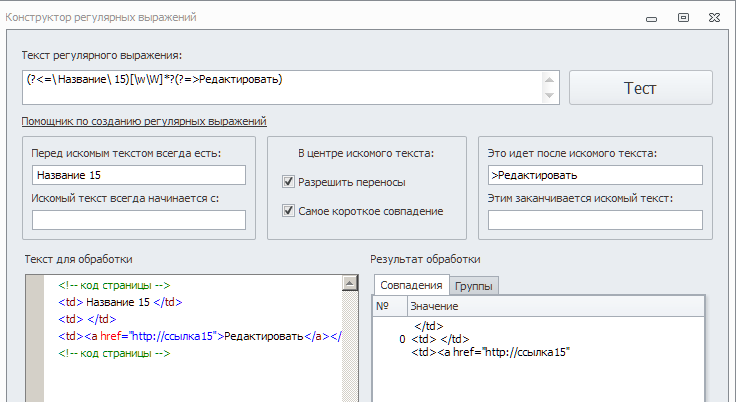Switch to the Группы tab
736x402 pixels.
tap(474, 286)
